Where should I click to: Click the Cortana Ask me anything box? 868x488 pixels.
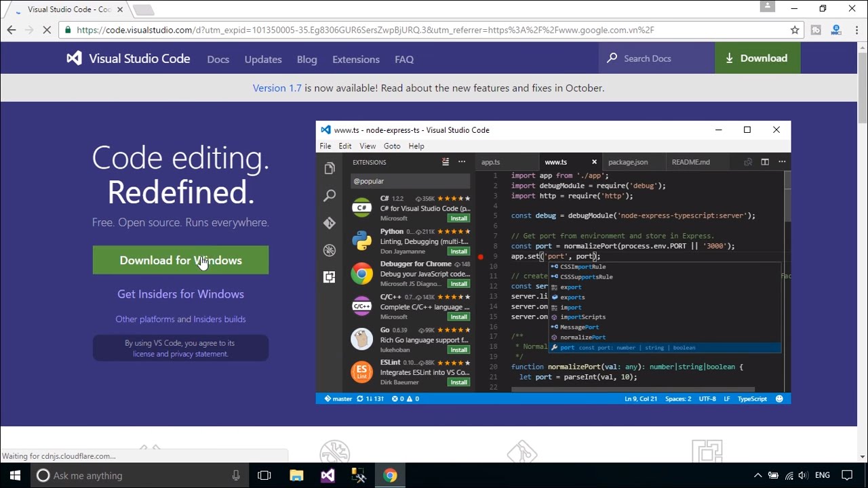coord(140,476)
